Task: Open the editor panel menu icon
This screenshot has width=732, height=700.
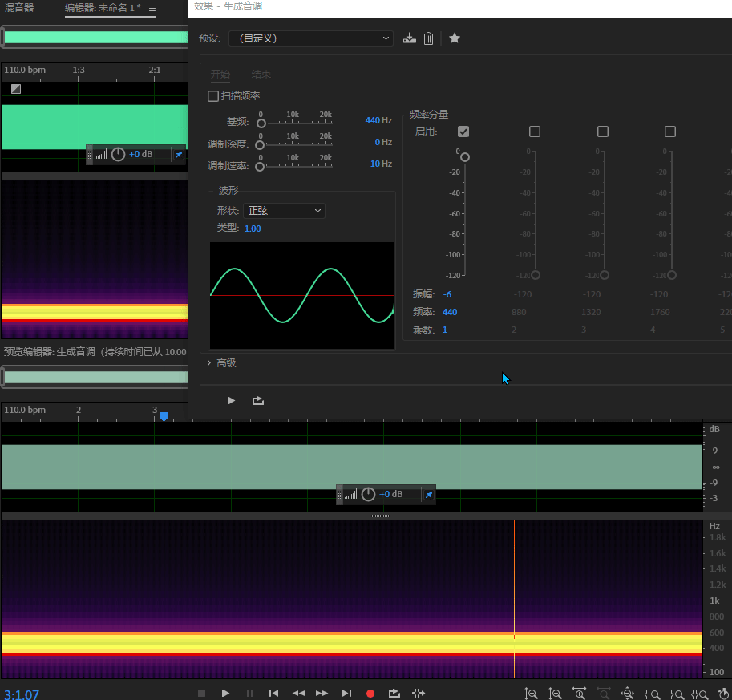Action: click(x=152, y=8)
